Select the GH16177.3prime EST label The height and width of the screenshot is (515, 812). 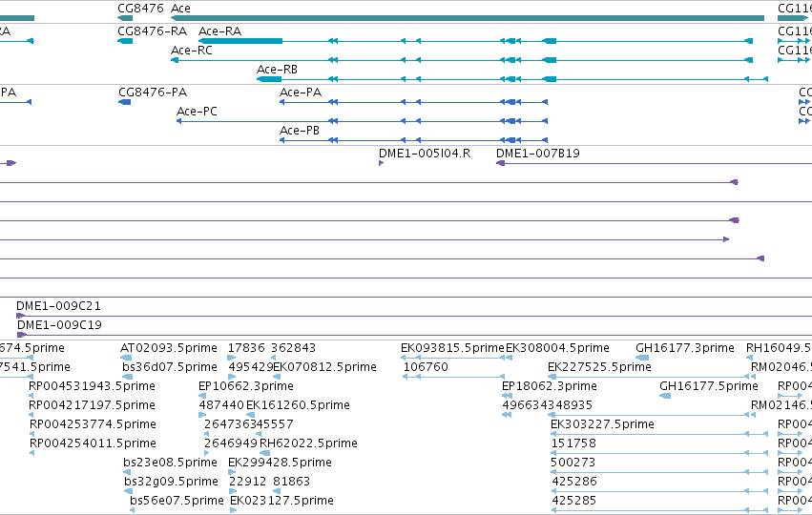[x=685, y=348]
